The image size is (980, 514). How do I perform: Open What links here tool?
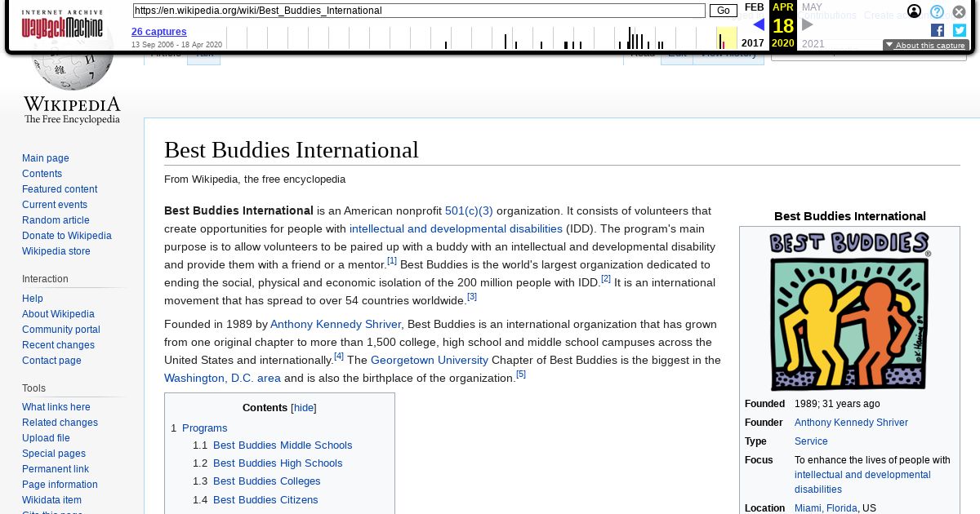(56, 407)
